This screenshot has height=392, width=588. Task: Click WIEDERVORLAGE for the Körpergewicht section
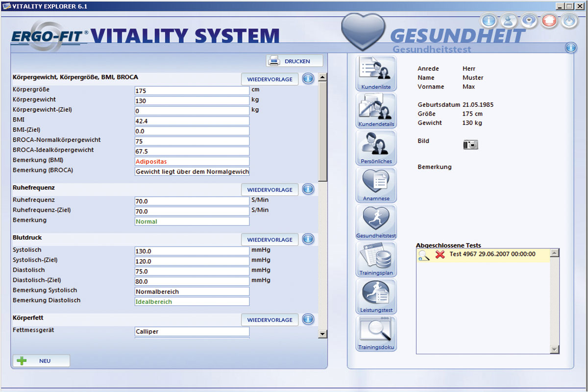[269, 79]
